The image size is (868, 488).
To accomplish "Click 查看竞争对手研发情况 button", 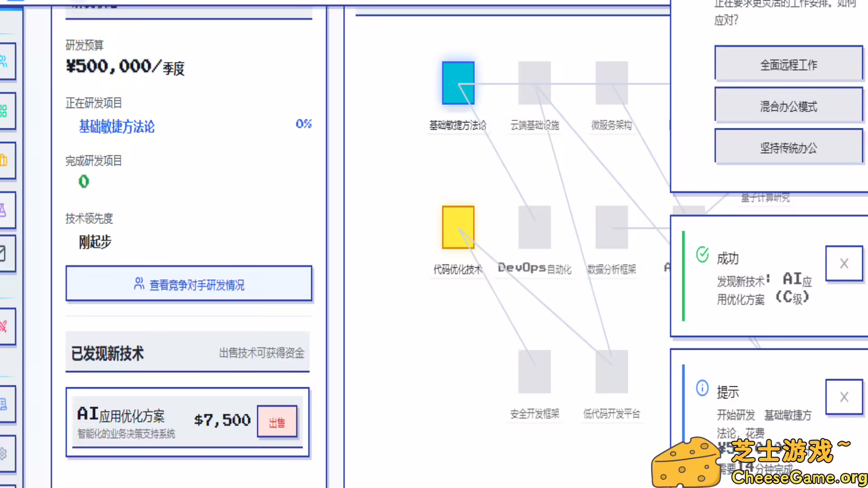I will pyautogui.click(x=189, y=284).
